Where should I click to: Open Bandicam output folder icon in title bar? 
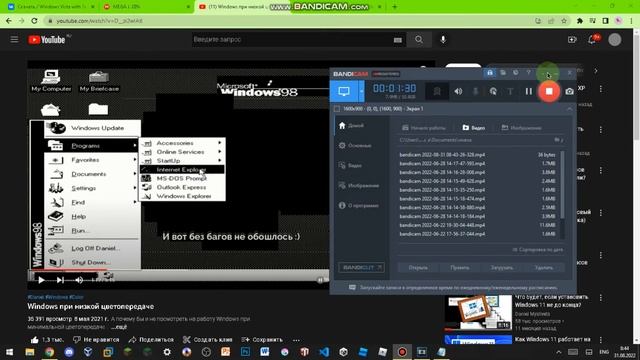(503, 73)
